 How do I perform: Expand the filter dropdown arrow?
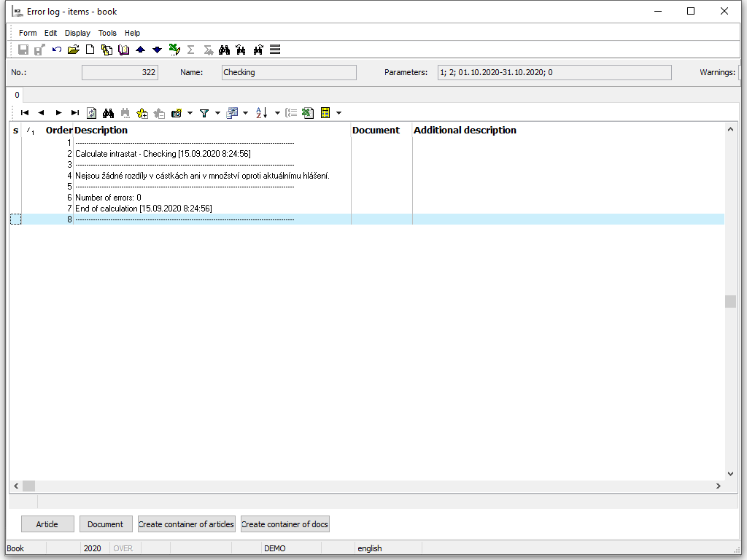pos(217,113)
